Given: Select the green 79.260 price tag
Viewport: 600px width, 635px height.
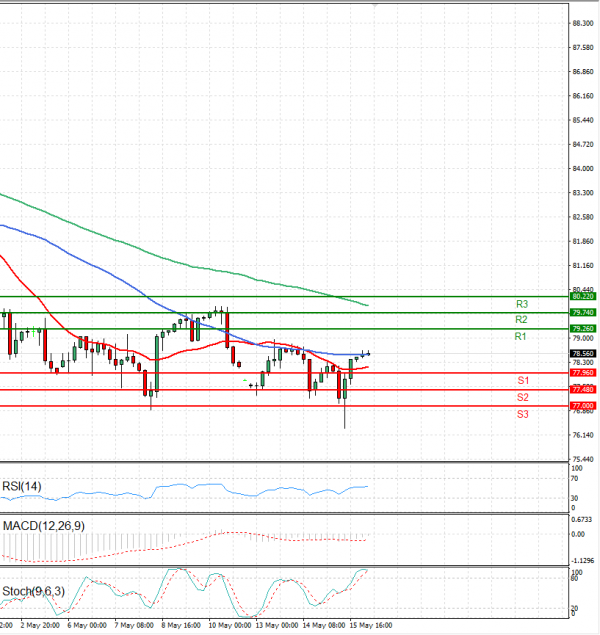Looking at the screenshot, I should tap(583, 328).
